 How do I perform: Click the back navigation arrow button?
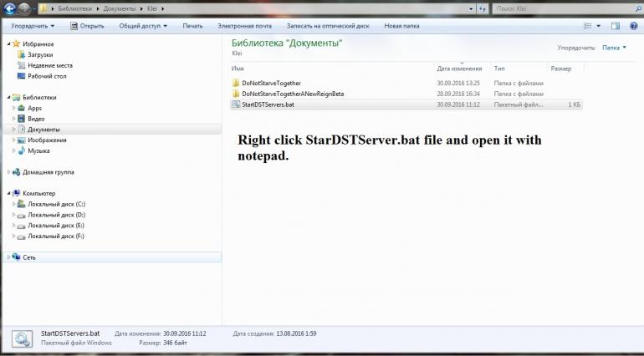tap(10, 8)
